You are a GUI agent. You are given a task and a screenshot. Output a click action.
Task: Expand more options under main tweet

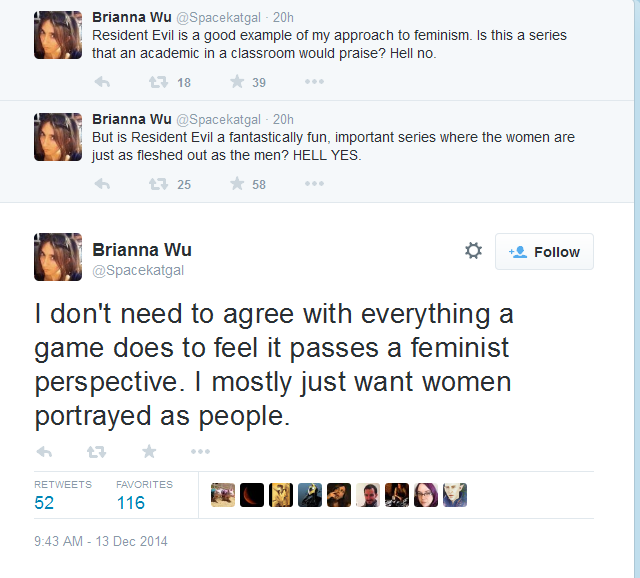coord(200,451)
